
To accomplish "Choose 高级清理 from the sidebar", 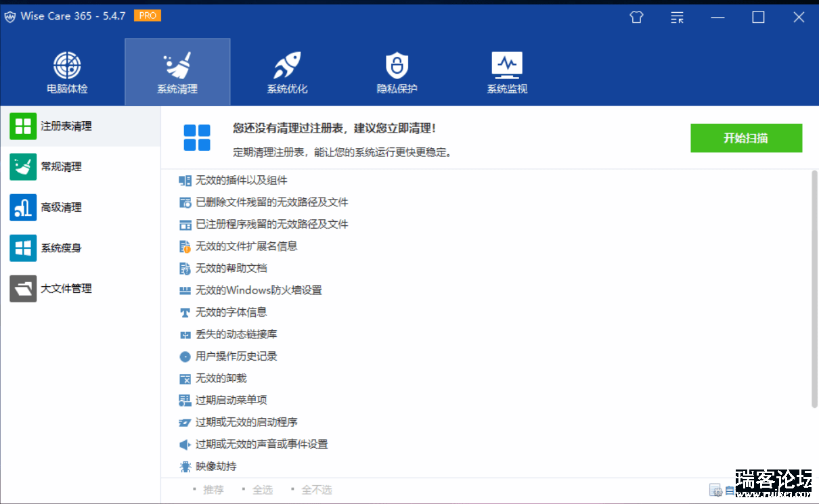I will pyautogui.click(x=80, y=207).
